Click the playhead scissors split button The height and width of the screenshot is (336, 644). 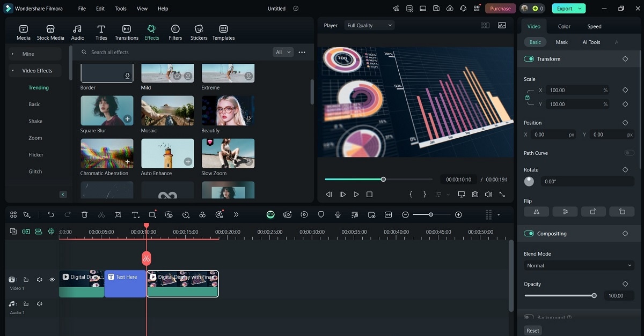pyautogui.click(x=147, y=258)
